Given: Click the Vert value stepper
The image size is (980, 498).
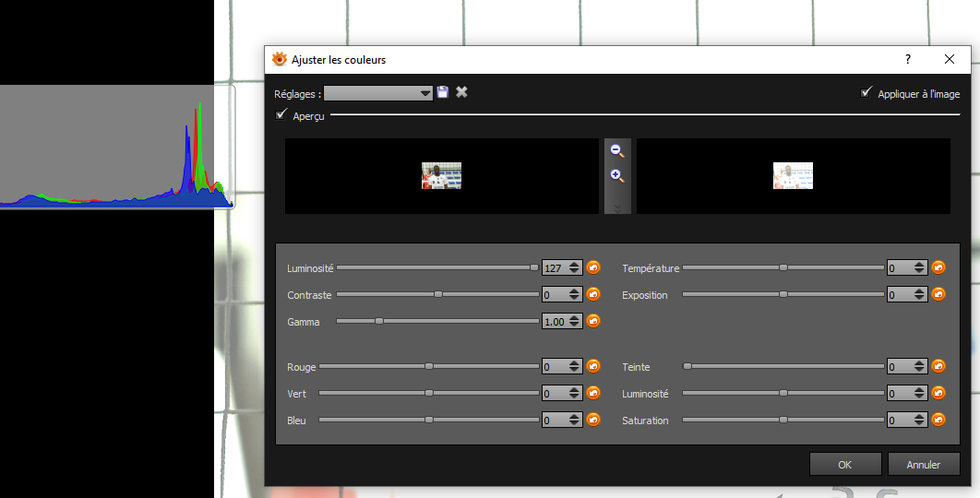Looking at the screenshot, I should tap(562, 394).
